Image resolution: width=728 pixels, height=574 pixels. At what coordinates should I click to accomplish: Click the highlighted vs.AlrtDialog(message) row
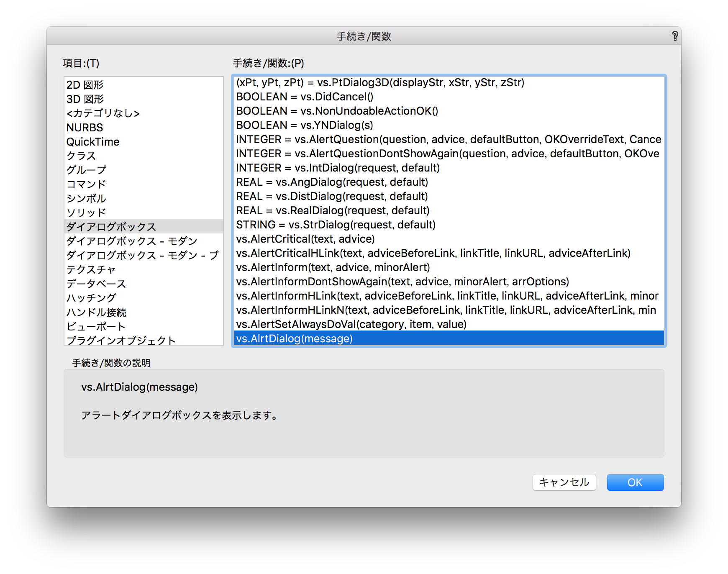tap(449, 338)
